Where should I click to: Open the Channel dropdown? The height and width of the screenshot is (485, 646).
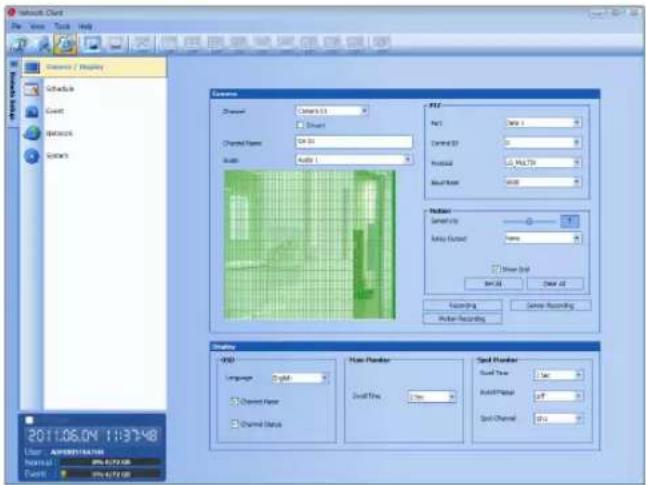332,111
